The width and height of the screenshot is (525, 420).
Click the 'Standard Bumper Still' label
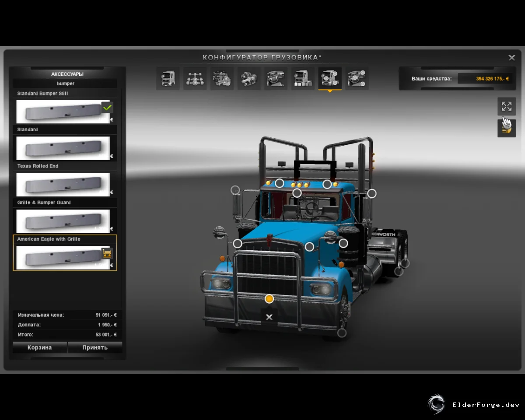tap(42, 94)
